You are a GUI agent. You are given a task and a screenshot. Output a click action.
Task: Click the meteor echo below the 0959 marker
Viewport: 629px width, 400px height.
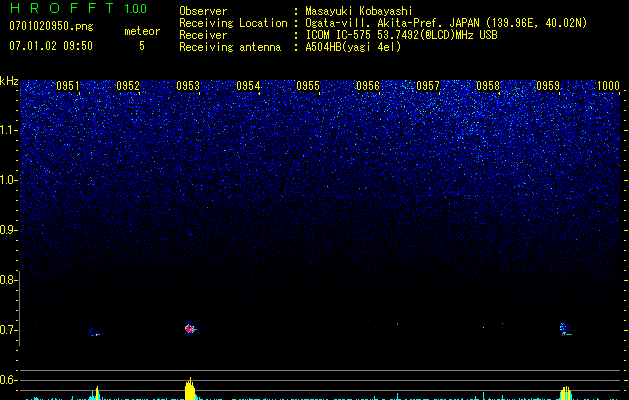tap(564, 327)
